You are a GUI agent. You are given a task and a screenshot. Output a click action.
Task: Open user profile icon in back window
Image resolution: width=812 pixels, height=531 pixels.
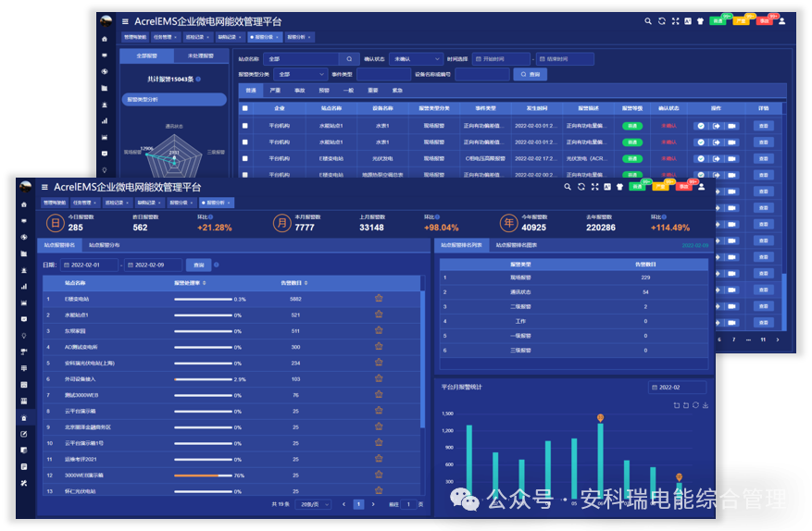[x=782, y=21]
